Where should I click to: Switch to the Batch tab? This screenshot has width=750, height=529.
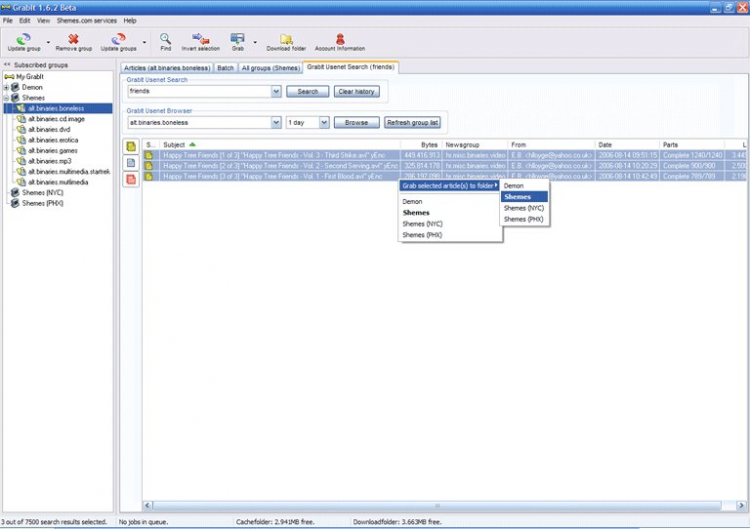[x=225, y=68]
